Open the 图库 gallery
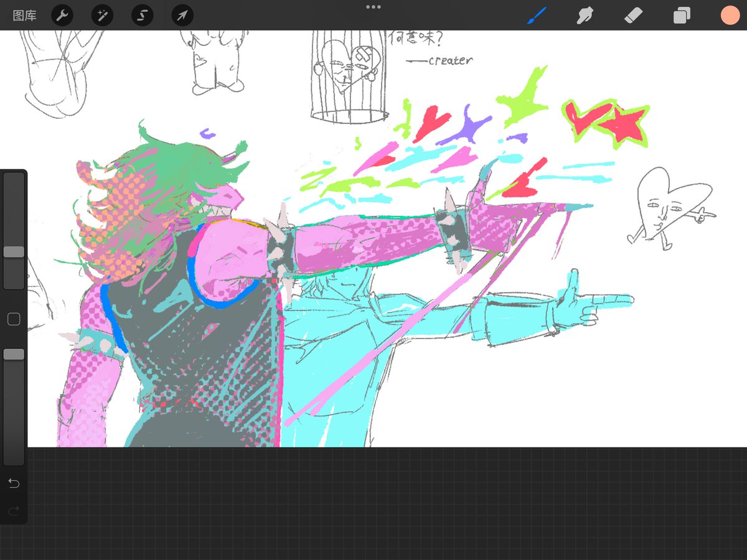747x560 pixels. [x=24, y=16]
